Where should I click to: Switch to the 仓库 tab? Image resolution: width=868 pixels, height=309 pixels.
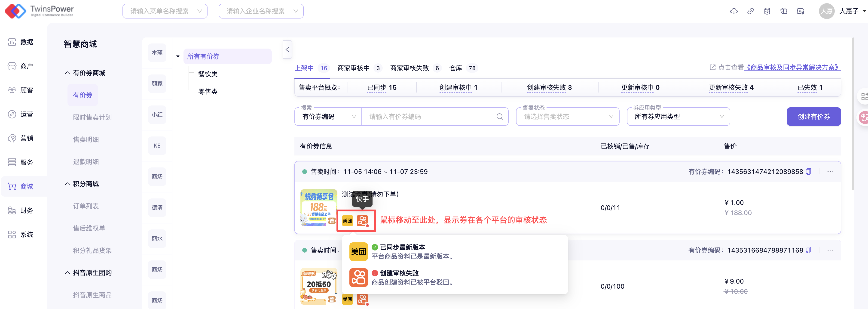pyautogui.click(x=456, y=68)
